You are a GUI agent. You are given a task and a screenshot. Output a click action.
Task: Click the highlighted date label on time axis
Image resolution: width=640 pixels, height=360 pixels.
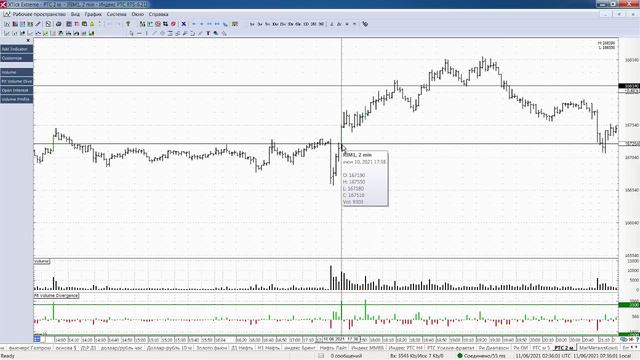340,339
